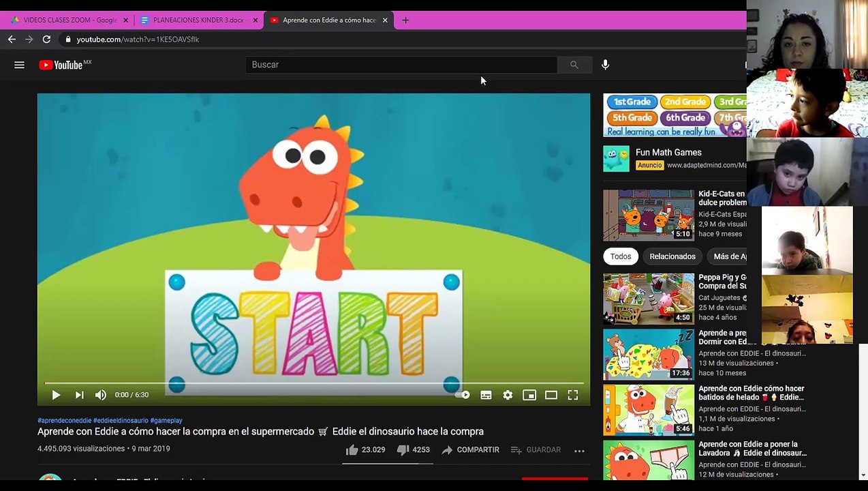The height and width of the screenshot is (491, 868).
Task: Open Eddie batidos de helado thumbnail
Action: [x=649, y=411]
